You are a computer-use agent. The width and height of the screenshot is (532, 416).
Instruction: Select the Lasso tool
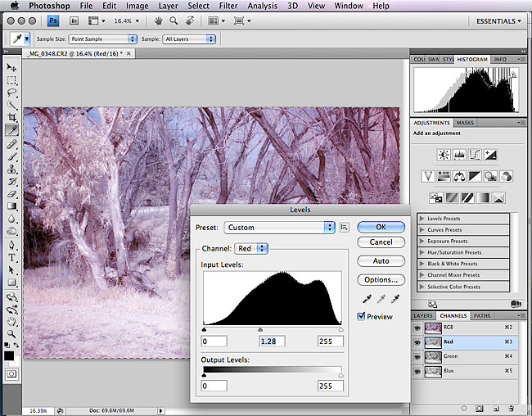coord(11,93)
